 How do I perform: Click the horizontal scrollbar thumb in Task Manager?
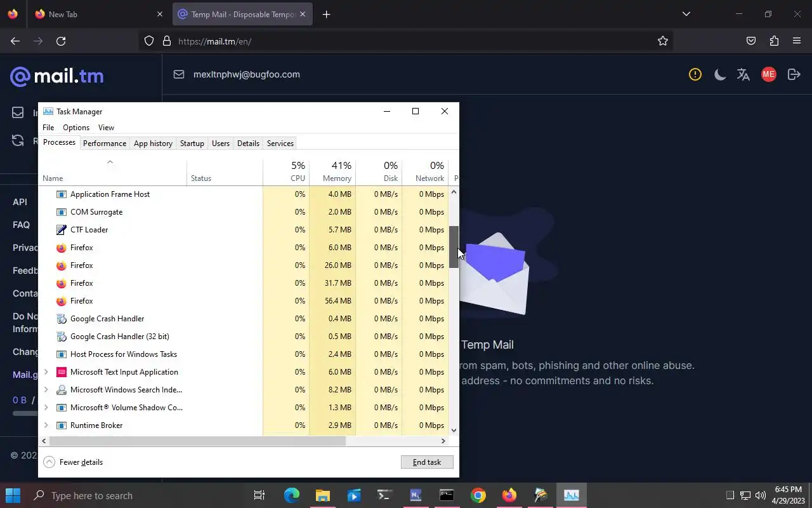197,441
